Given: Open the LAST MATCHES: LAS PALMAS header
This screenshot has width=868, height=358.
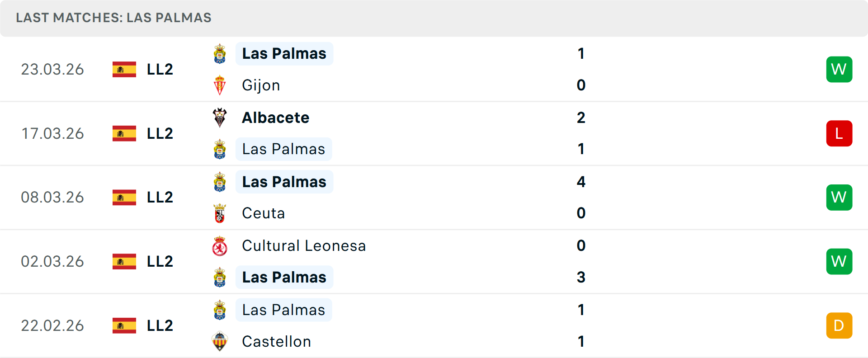Looking at the screenshot, I should point(113,18).
